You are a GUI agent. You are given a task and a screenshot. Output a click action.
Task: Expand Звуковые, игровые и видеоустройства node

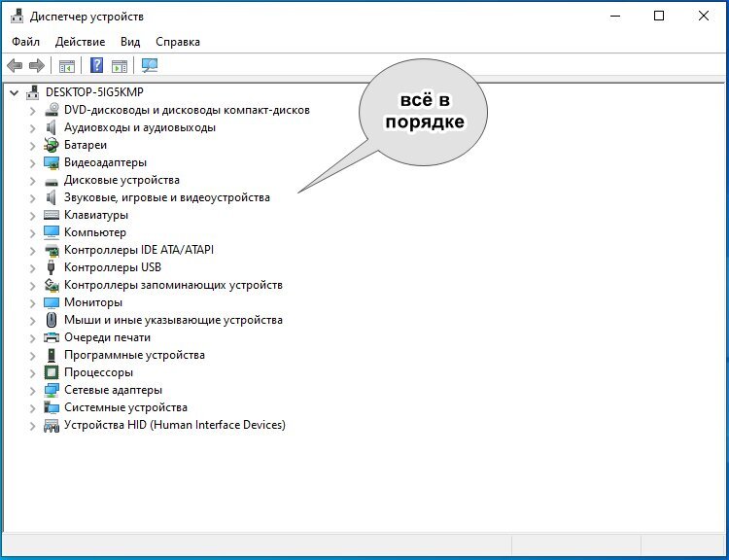point(32,198)
